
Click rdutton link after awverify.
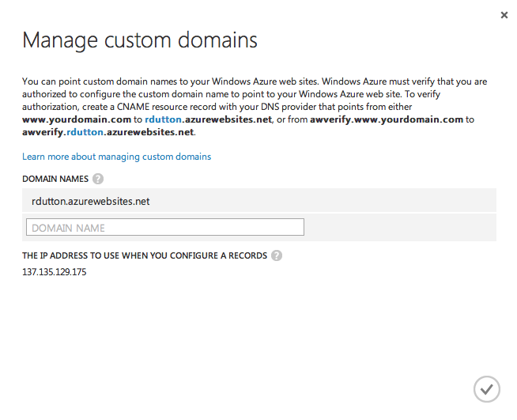click(85, 132)
